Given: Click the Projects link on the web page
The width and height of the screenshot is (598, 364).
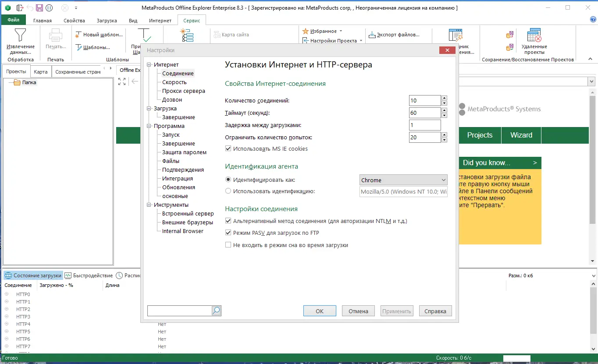Looking at the screenshot, I should click(480, 135).
